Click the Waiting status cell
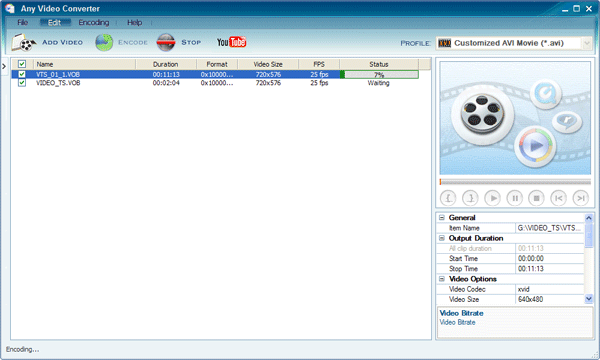 click(378, 83)
